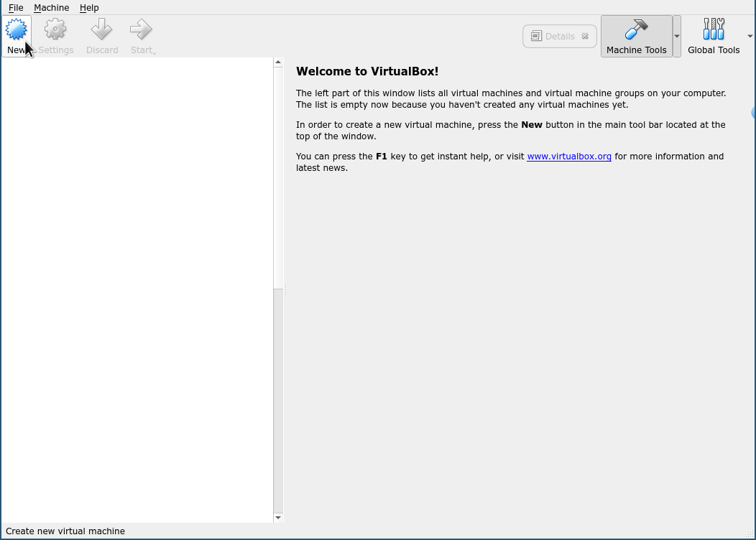Click the New virtual machine icon

17,30
